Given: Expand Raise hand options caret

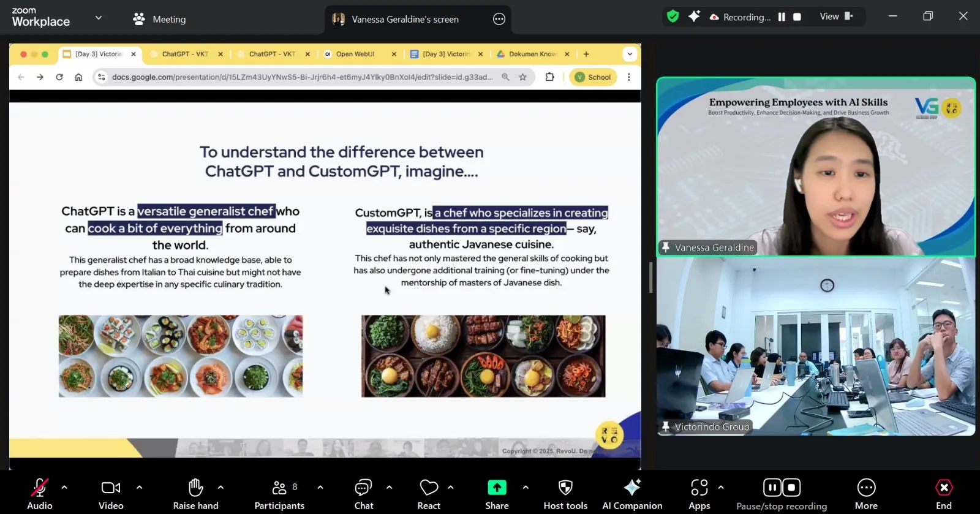Looking at the screenshot, I should point(221,488).
